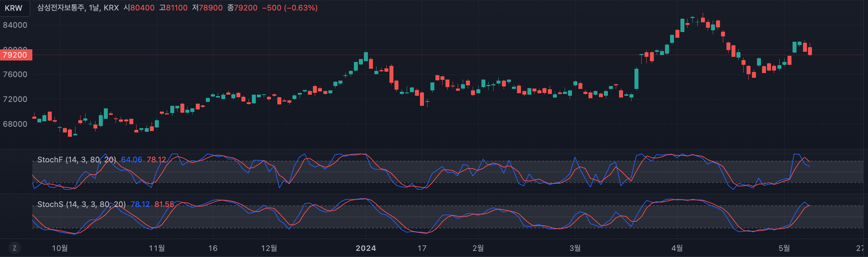Click the StochF blue value 64.06
Viewport: 868px width, 257px height.
tap(131, 159)
